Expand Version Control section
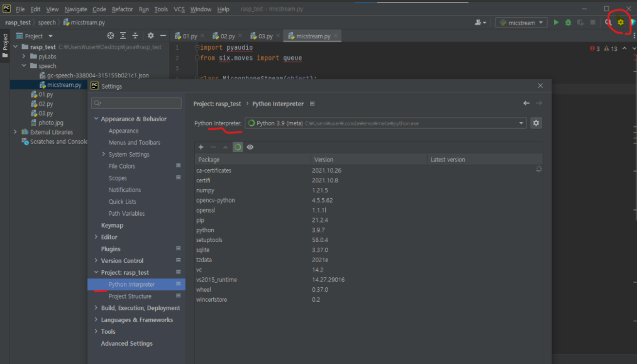Viewport: 637px width, 364px height. [96, 260]
